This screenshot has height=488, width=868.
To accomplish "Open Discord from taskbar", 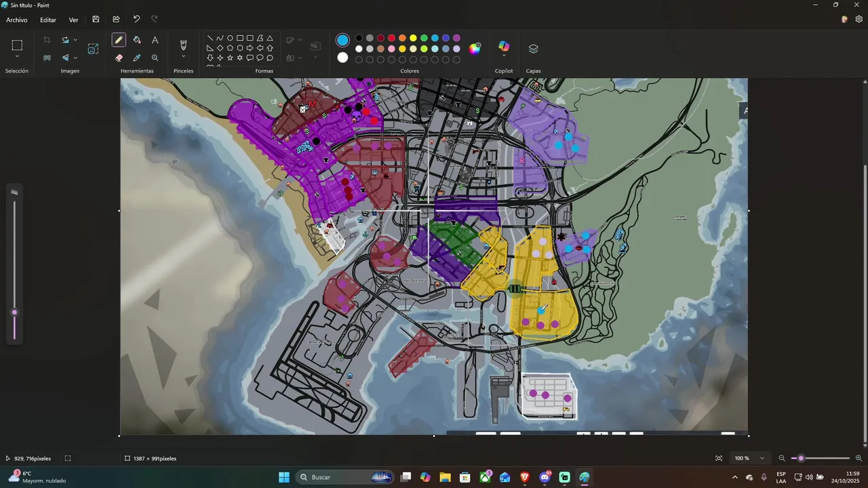I will 545,477.
